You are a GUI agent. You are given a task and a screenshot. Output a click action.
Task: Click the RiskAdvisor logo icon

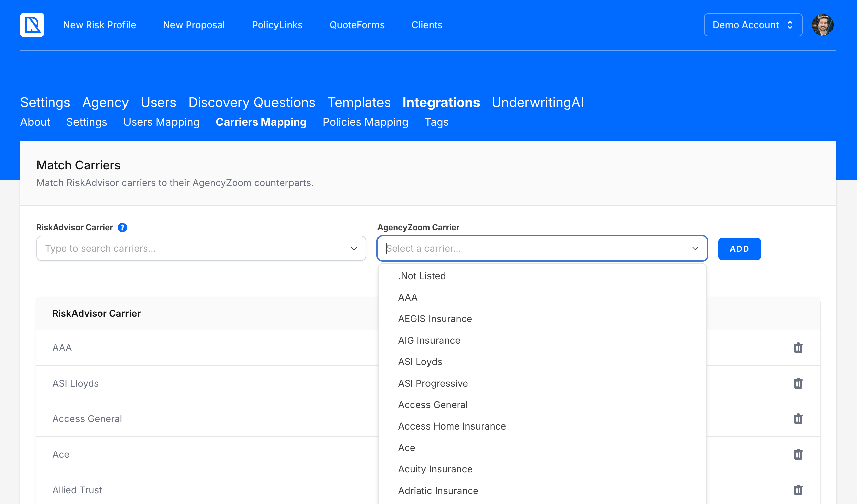[32, 25]
